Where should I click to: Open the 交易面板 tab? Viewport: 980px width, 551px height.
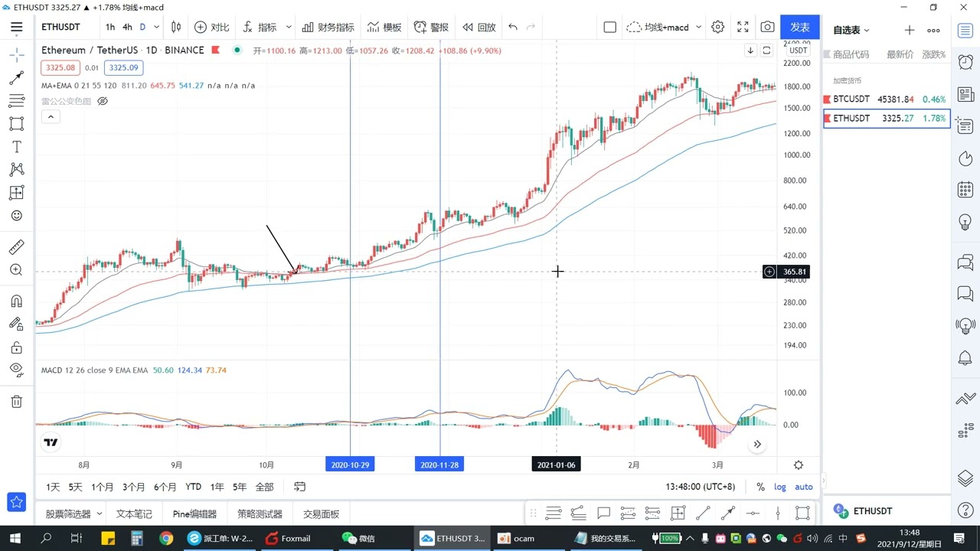[321, 514]
